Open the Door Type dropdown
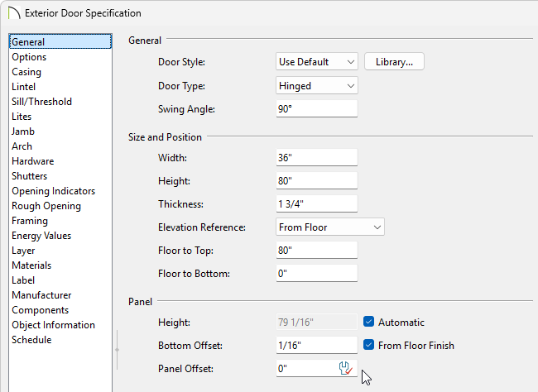 coord(317,85)
